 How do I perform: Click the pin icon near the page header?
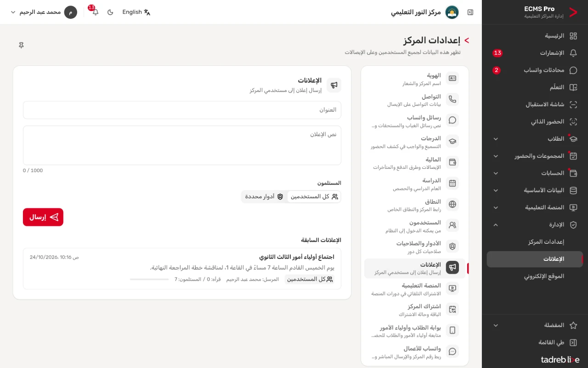point(21,45)
